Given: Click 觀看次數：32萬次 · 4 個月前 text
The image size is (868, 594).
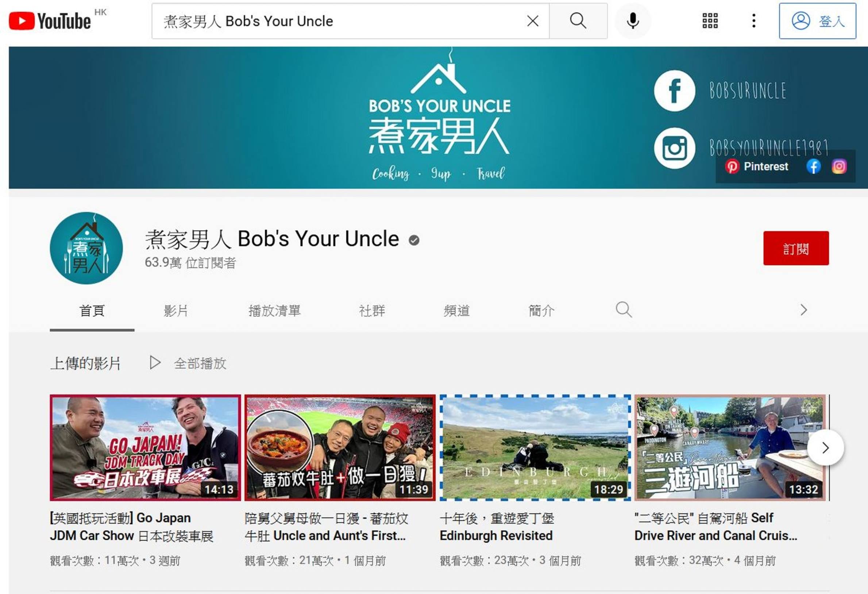Looking at the screenshot, I should click(705, 560).
